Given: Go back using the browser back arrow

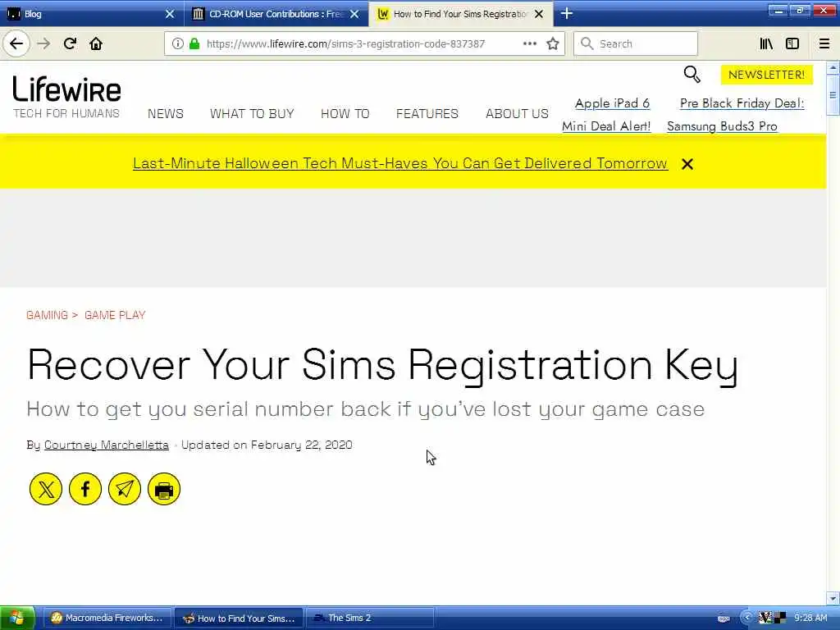Looking at the screenshot, I should tap(16, 44).
